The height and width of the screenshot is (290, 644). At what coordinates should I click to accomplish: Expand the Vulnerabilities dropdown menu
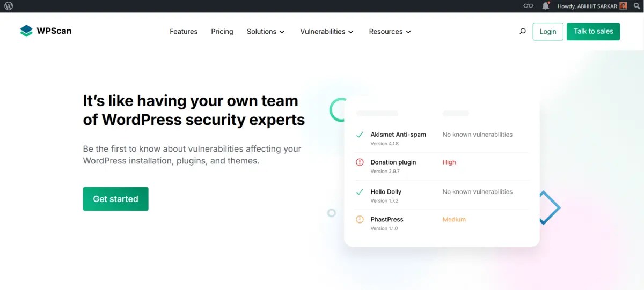click(327, 32)
